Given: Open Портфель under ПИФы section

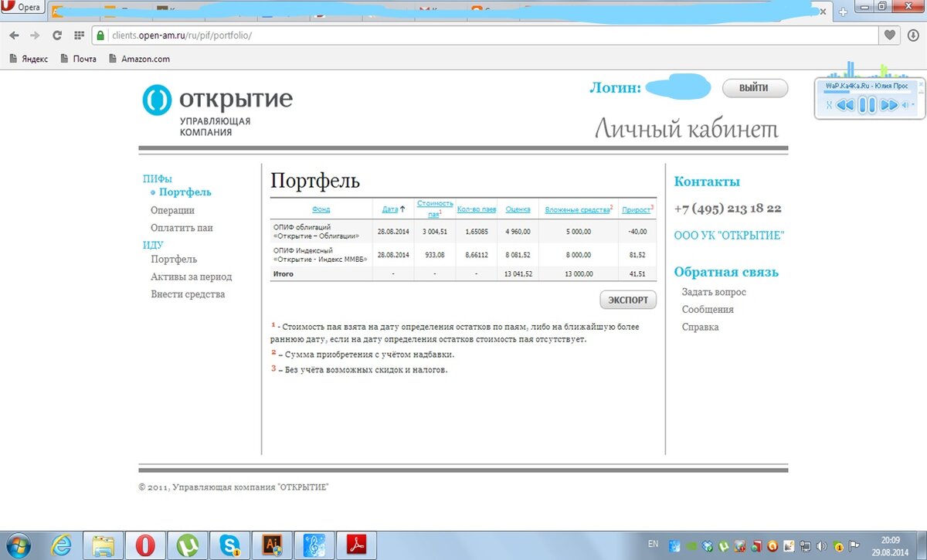Looking at the screenshot, I should pos(185,192).
